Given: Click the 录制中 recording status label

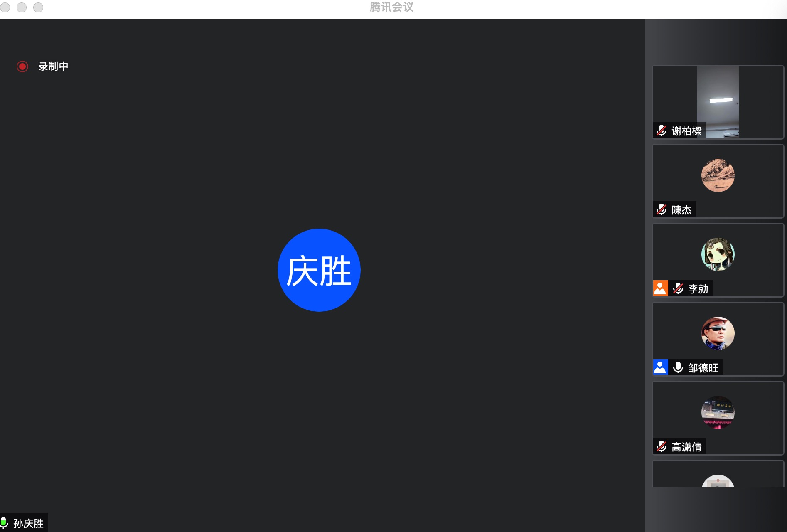Looking at the screenshot, I should [53, 66].
